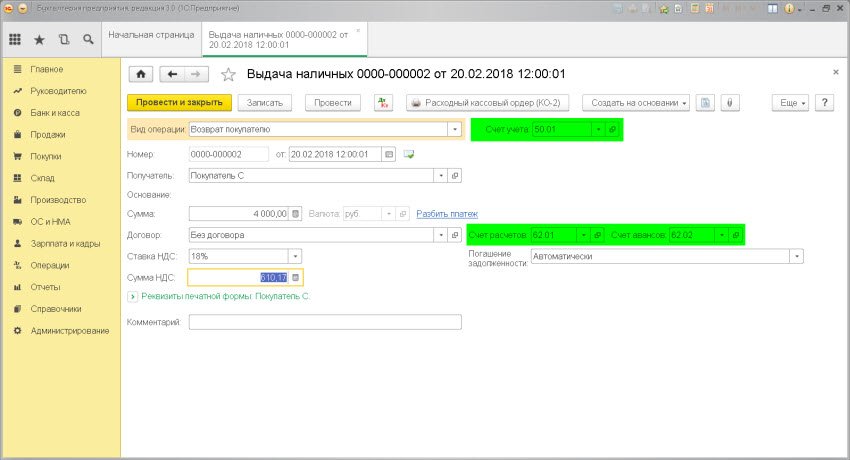Expand Реквизиты печатной формы section
This screenshot has height=460, width=850.
click(x=132, y=296)
